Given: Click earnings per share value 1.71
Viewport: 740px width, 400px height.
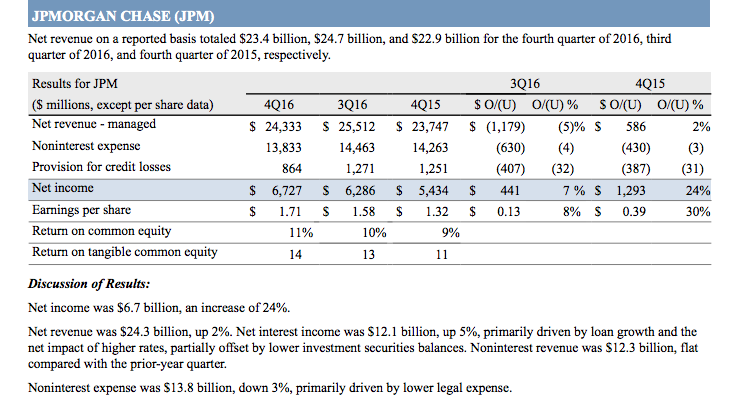Looking at the screenshot, I should (x=290, y=212).
